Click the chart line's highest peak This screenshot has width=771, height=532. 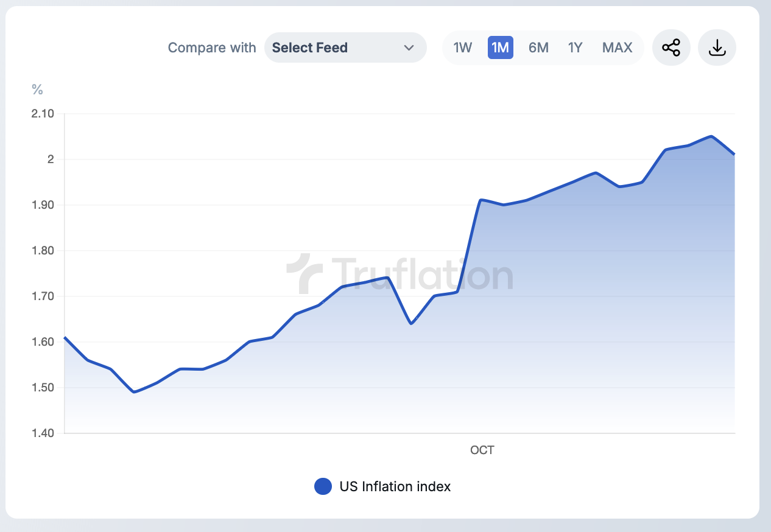(711, 136)
